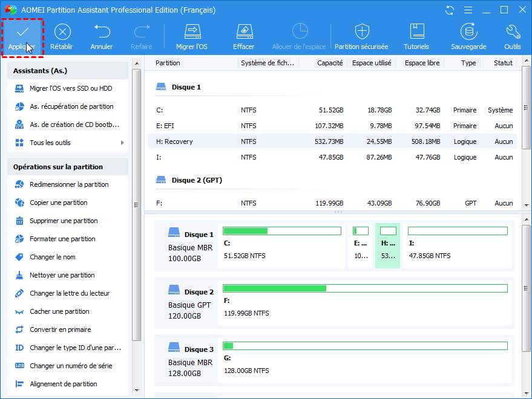Click the Appliquer checkmark icon
The image size is (532, 399).
(22, 32)
